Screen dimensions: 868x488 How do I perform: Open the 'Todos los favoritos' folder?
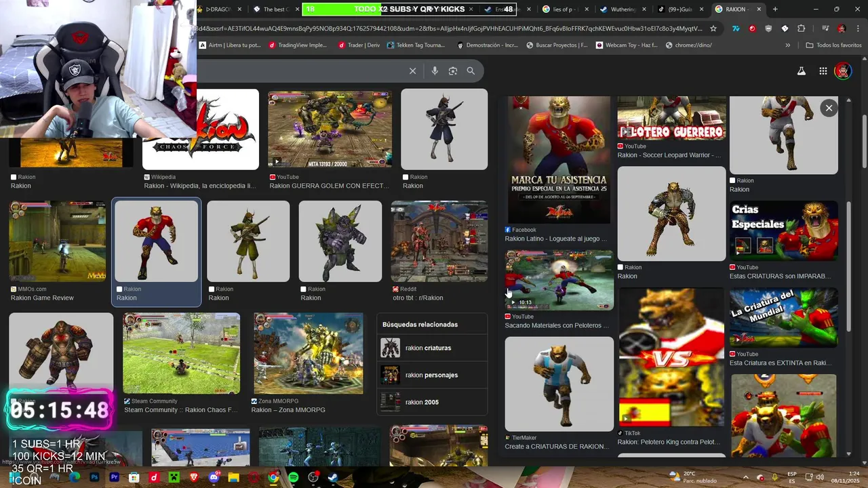[x=833, y=45]
